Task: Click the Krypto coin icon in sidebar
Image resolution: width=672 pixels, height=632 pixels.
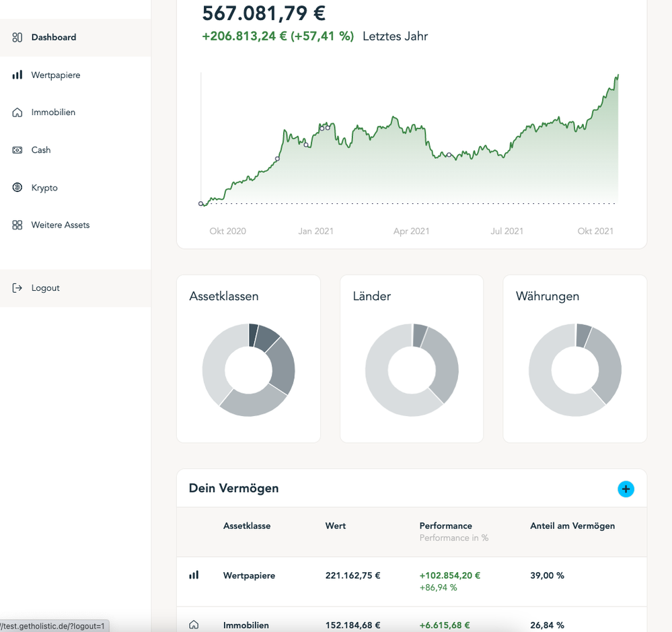Action: (17, 188)
